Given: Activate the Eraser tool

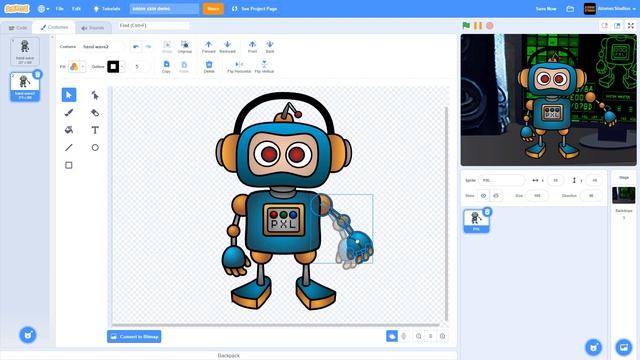Looking at the screenshot, I should click(x=95, y=112).
